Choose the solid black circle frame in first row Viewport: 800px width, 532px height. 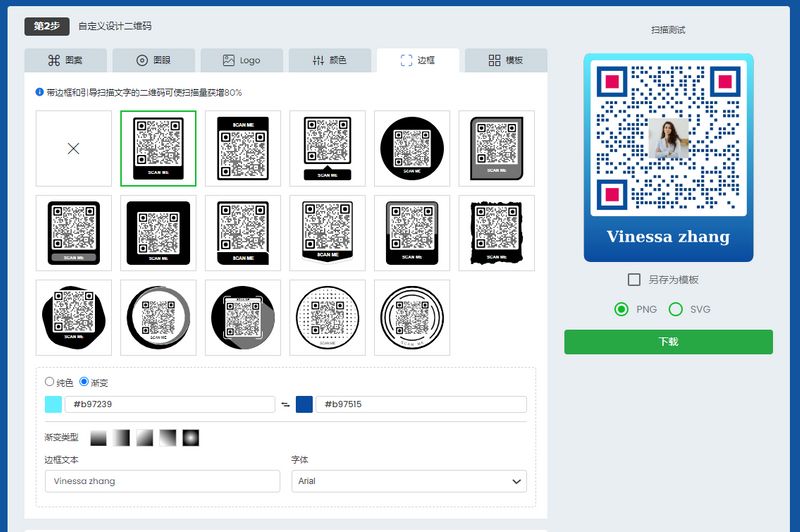(x=412, y=148)
